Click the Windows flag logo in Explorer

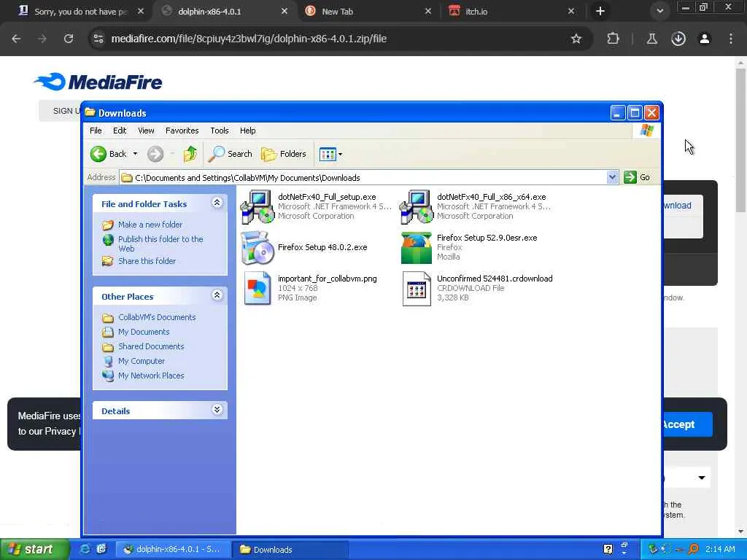tap(646, 130)
